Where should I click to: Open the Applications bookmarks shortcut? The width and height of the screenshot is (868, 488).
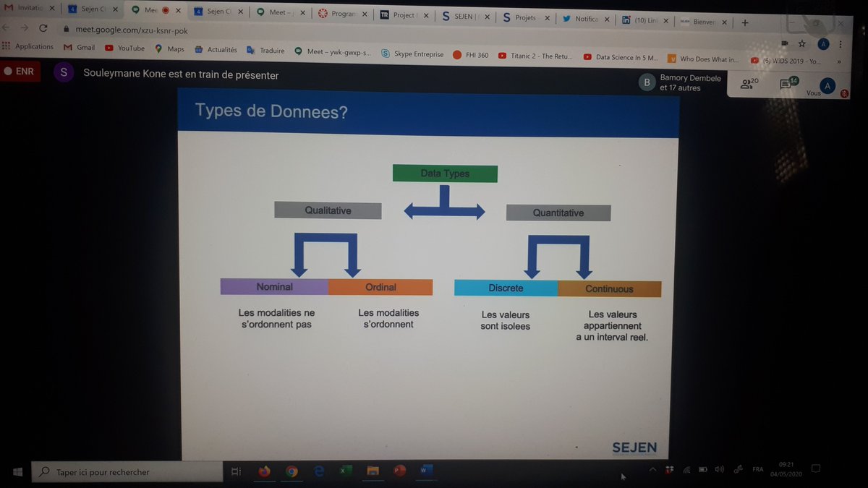click(28, 46)
